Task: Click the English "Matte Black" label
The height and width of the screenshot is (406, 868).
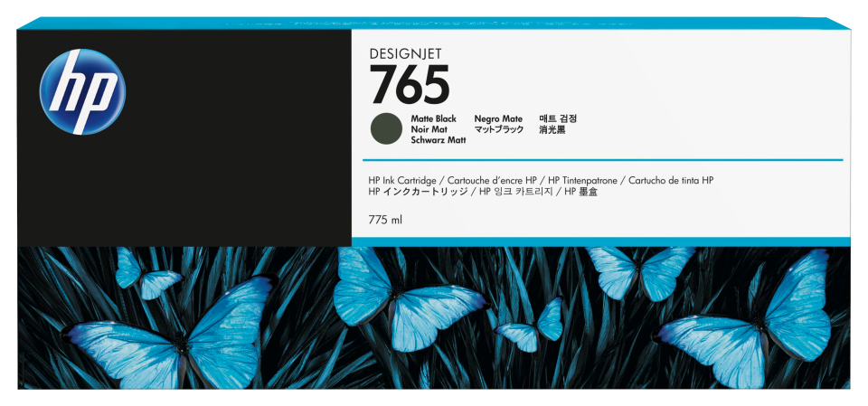Action: [434, 119]
